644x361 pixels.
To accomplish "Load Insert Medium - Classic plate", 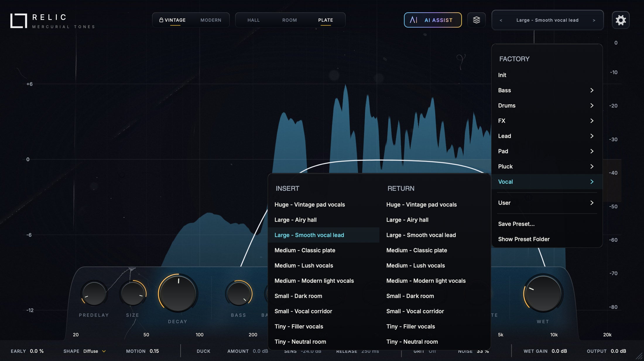I will point(324,250).
